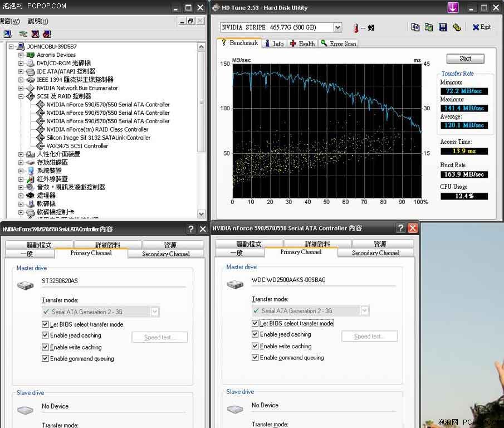The image size is (504, 428).
Task: Click Device Manager scrollbar up arrow
Action: click(x=201, y=47)
